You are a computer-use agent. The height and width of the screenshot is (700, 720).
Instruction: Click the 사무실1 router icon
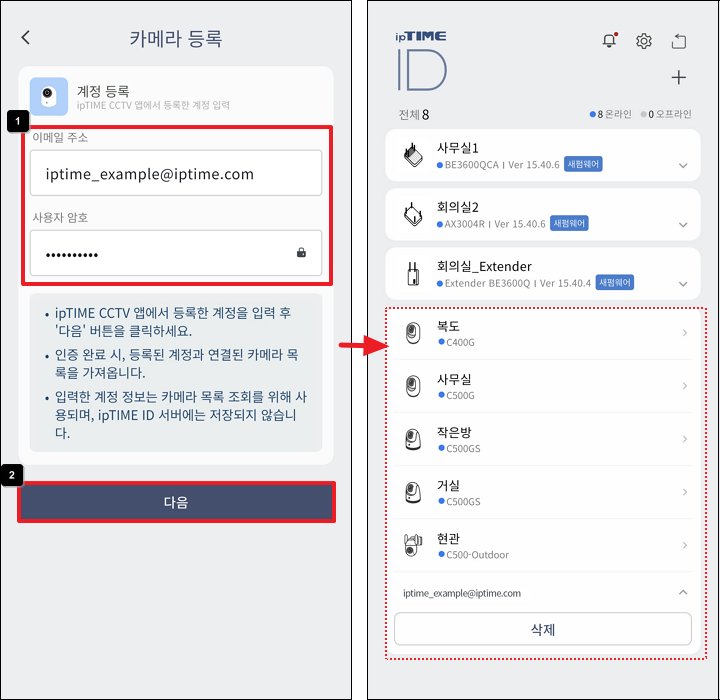coord(413,155)
